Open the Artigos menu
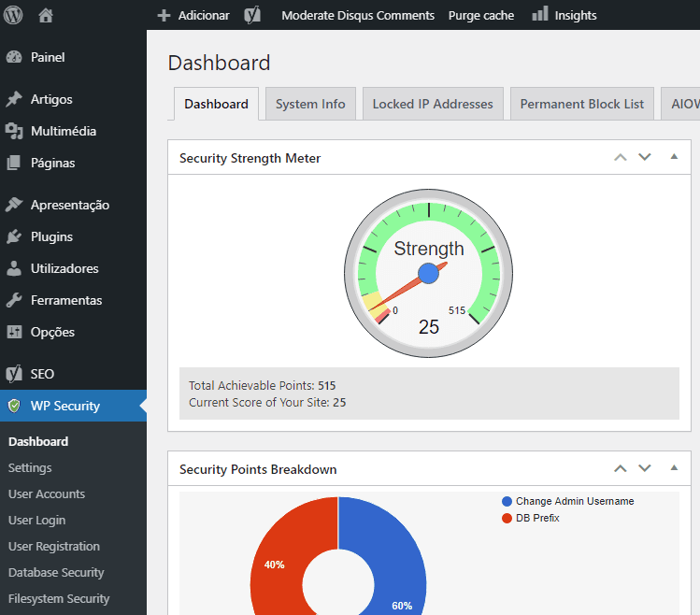700x615 pixels. point(51,99)
